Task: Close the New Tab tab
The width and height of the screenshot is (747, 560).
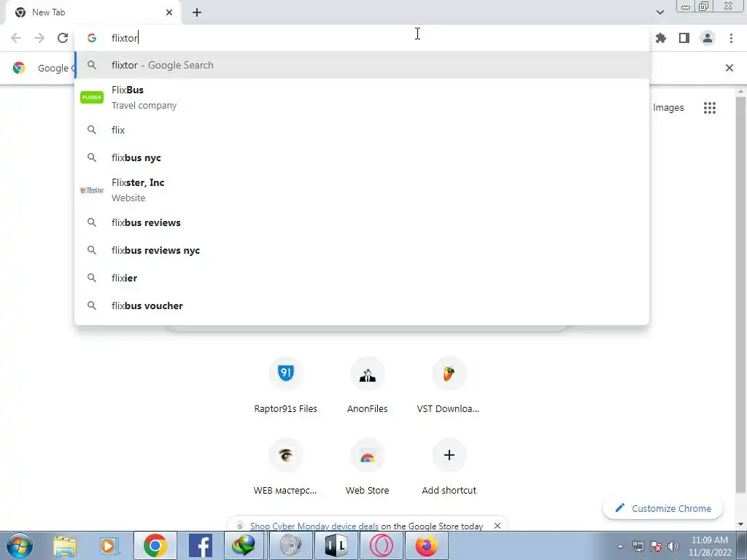Action: [169, 12]
